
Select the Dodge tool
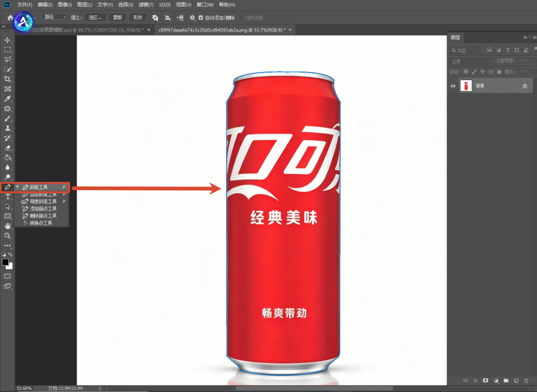pos(7,177)
